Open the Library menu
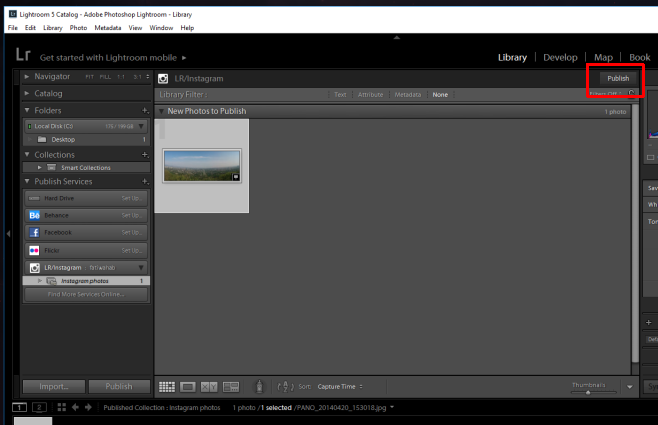658x425 pixels. pyautogui.click(x=52, y=28)
